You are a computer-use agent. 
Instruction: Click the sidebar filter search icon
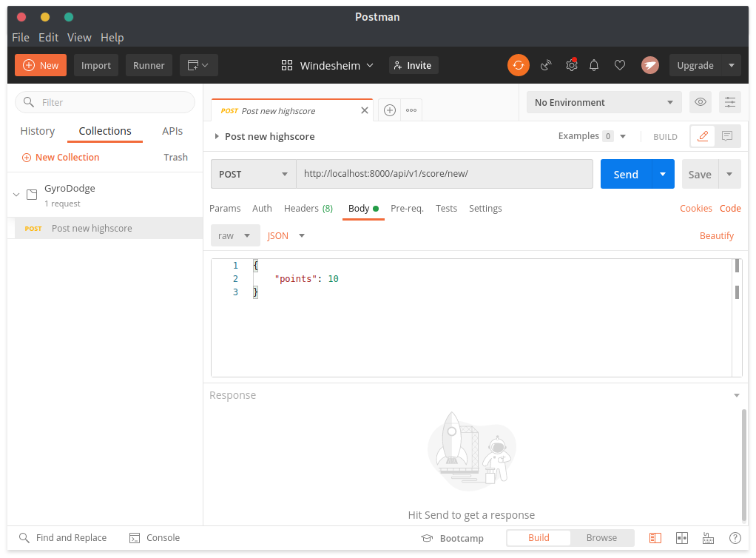(28, 102)
